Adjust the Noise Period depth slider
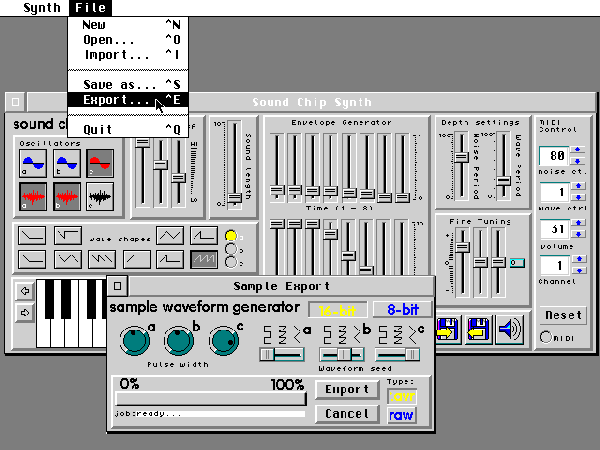600x450 pixels. [x=460, y=157]
